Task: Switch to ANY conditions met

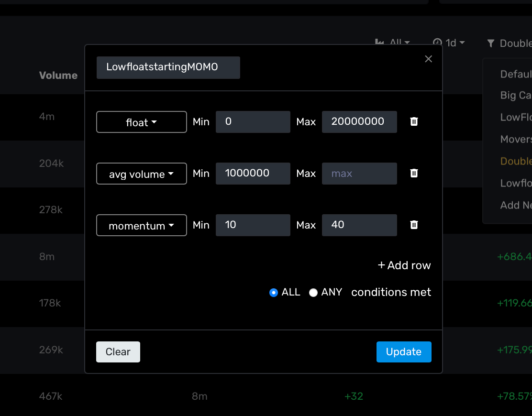Action: 313,292
